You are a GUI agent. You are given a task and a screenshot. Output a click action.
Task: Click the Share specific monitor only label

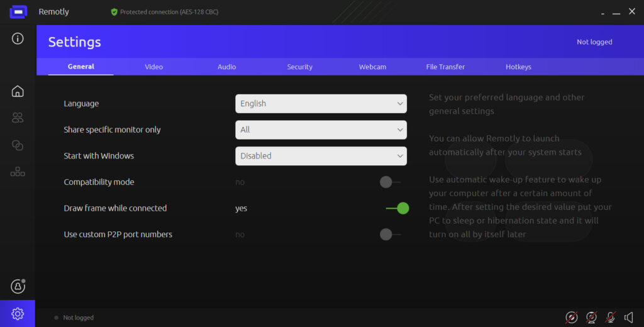click(x=112, y=130)
